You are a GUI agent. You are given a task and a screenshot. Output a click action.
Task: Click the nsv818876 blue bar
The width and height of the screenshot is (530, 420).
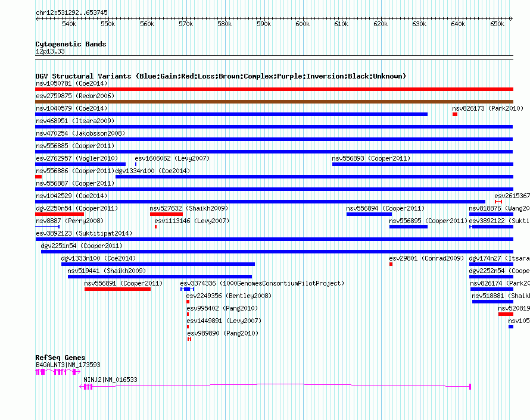click(x=491, y=214)
